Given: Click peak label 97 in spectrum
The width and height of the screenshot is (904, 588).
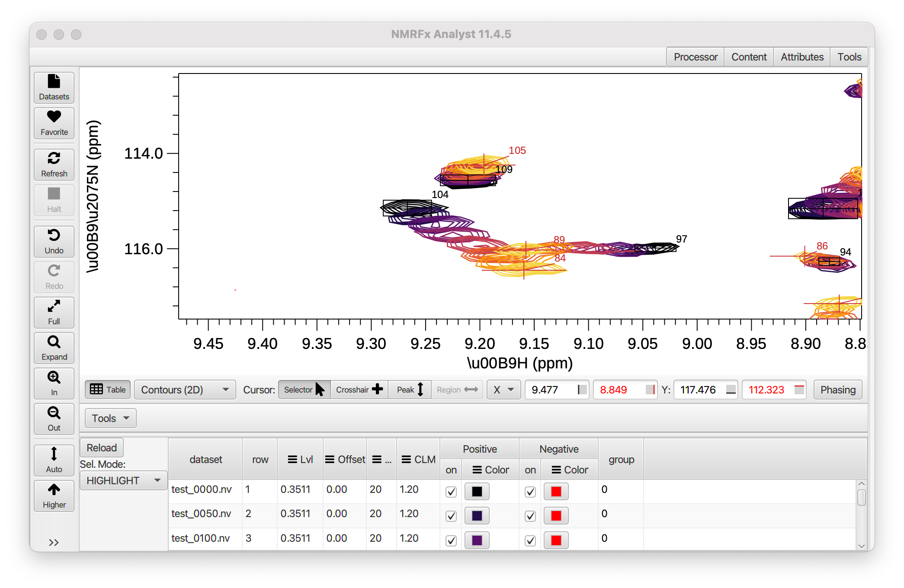Looking at the screenshot, I should (682, 239).
